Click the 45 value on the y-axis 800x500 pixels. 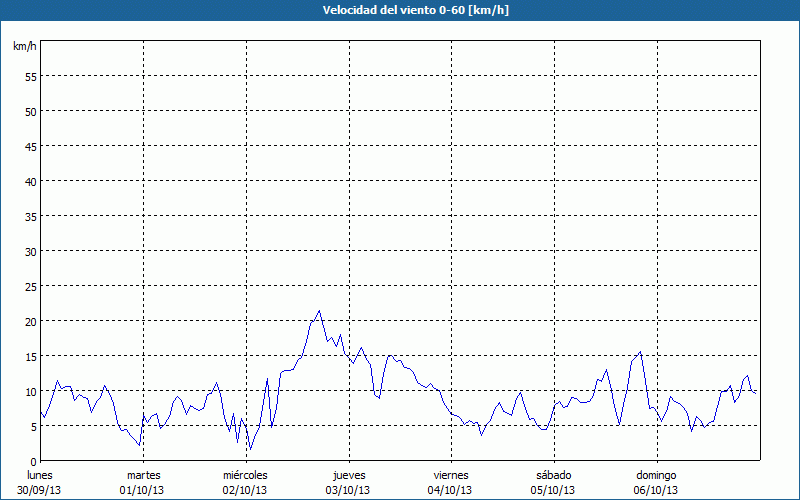coord(30,146)
